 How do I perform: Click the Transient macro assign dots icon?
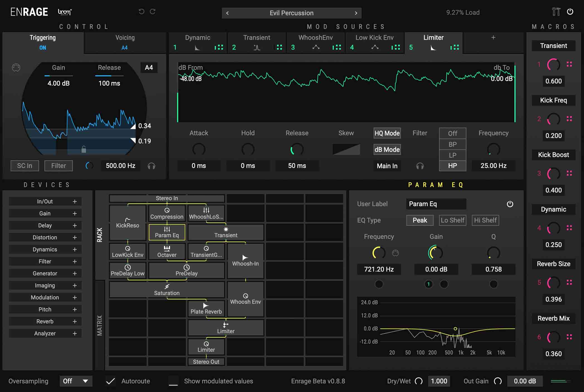(569, 64)
